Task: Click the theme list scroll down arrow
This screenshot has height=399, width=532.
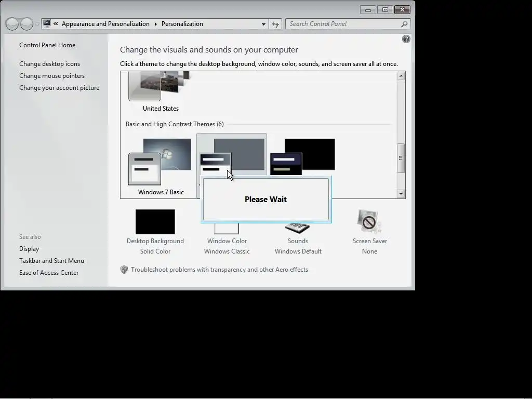Action: tap(401, 194)
